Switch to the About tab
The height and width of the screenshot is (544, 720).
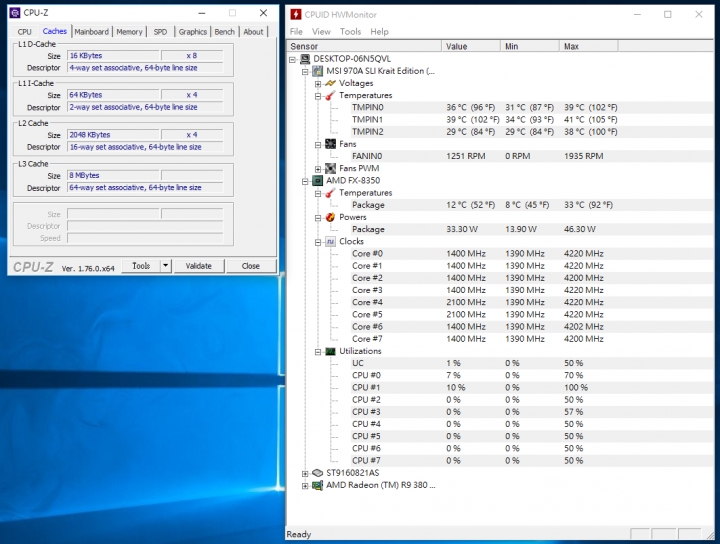[x=253, y=32]
